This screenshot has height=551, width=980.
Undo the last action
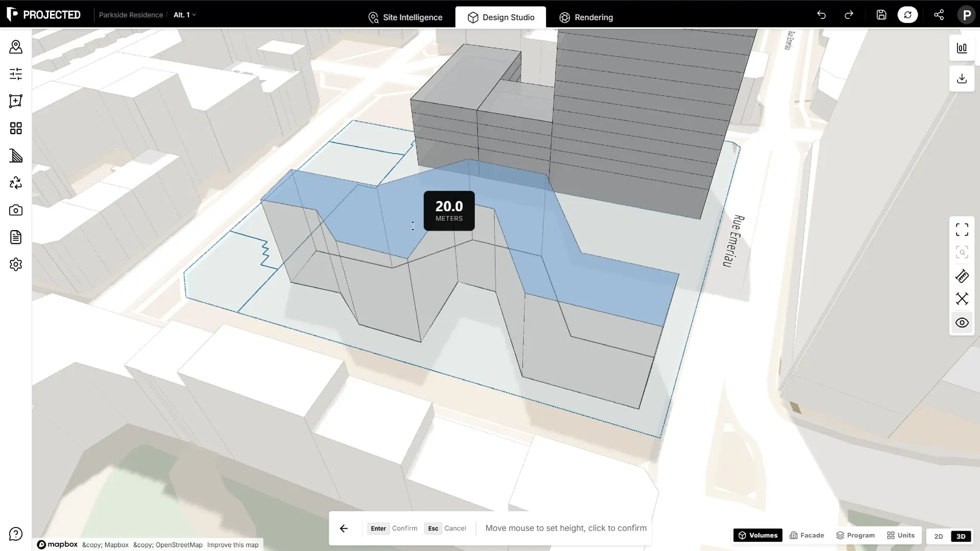[x=821, y=15]
